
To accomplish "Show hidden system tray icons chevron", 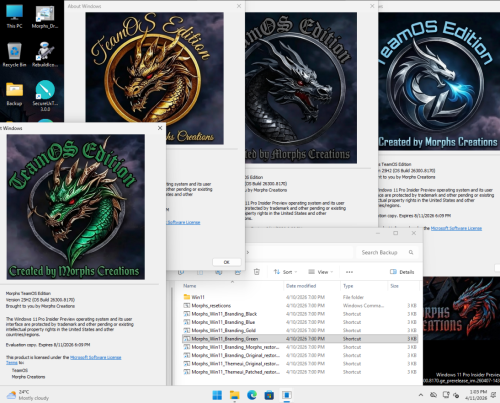I will pyautogui.click(x=421, y=395).
